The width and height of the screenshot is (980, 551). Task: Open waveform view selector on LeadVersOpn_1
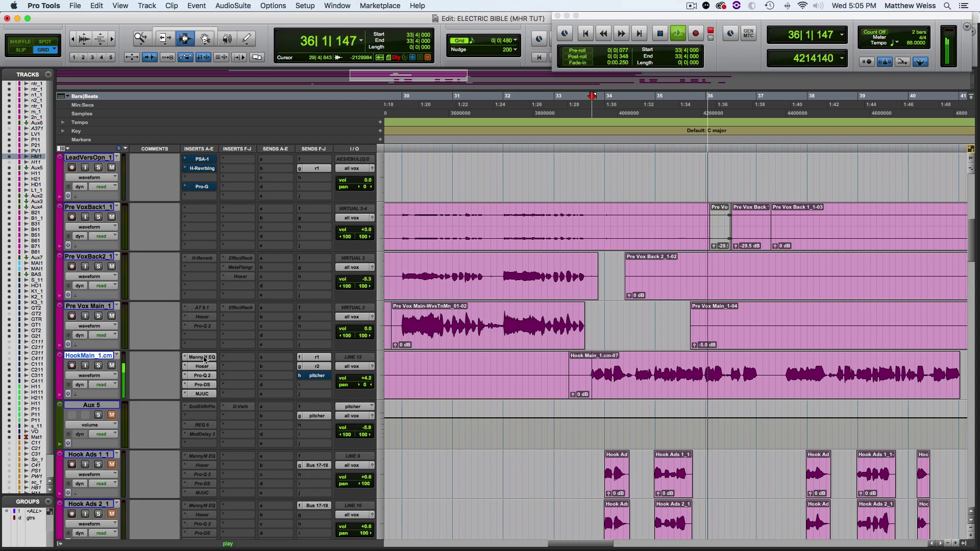pos(91,177)
